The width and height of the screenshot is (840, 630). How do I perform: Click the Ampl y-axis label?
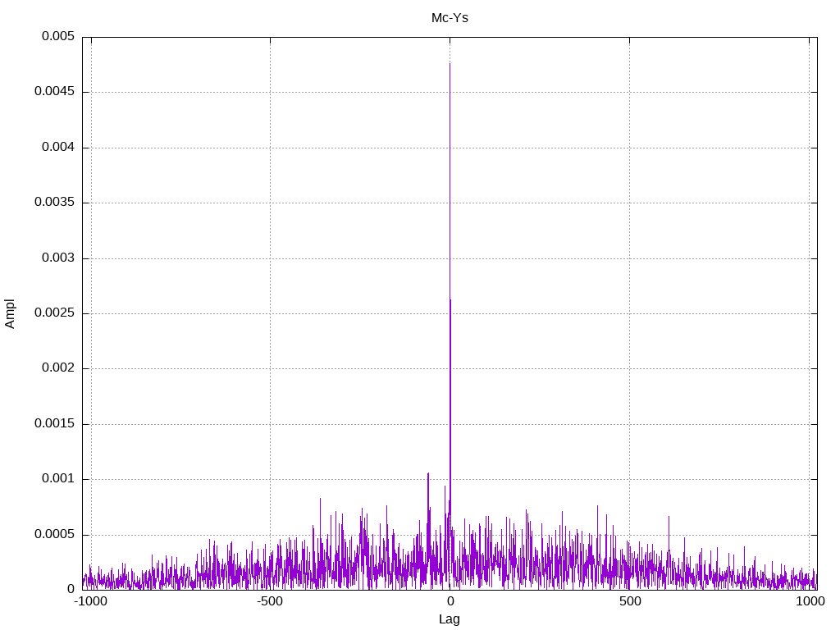coord(10,313)
